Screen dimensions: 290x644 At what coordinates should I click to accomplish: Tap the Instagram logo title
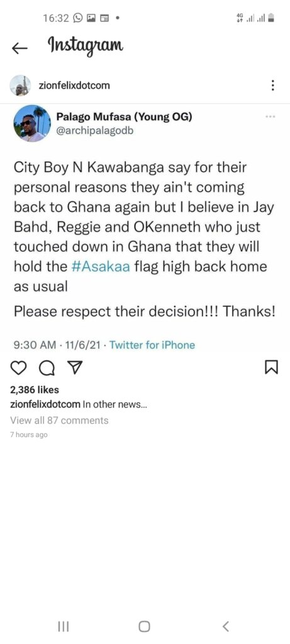[x=86, y=45]
